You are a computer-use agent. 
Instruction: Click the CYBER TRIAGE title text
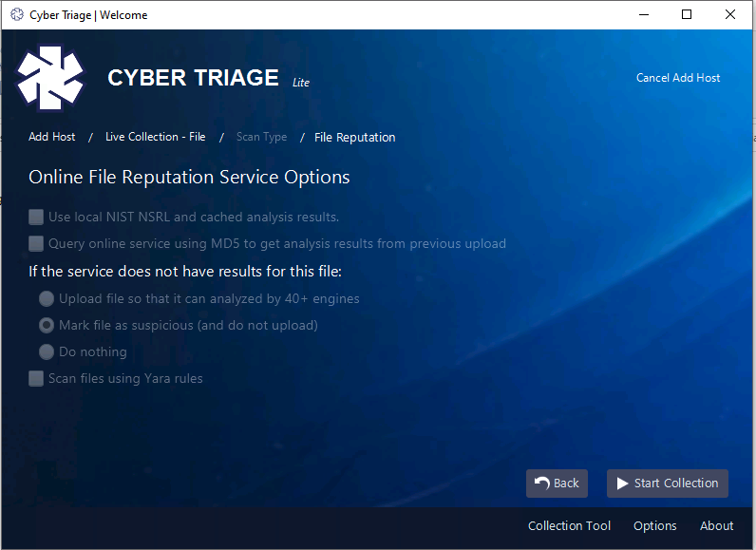pos(193,78)
